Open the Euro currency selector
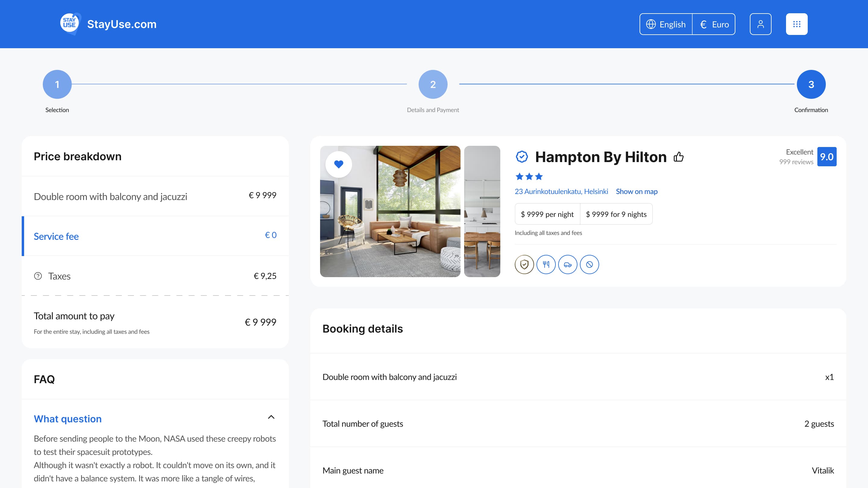 point(714,24)
